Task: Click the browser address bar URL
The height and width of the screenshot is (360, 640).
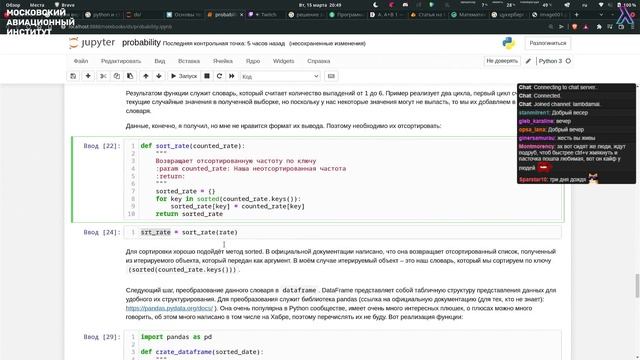Action: tap(120, 27)
